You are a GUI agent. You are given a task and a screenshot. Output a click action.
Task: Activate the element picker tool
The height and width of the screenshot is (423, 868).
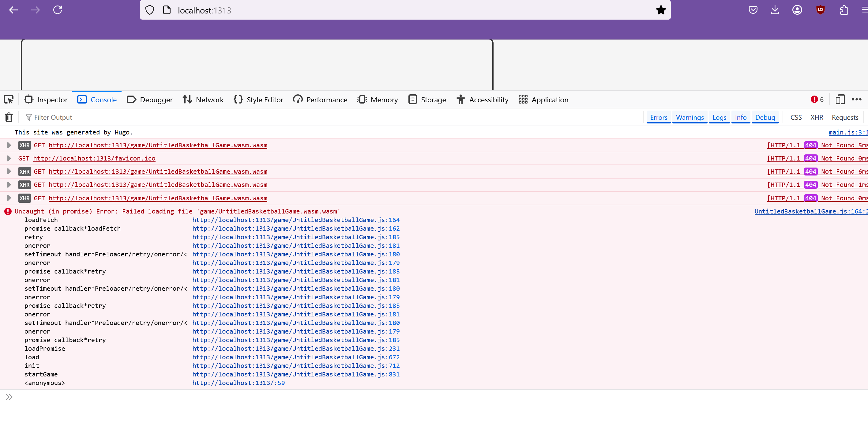coord(9,100)
